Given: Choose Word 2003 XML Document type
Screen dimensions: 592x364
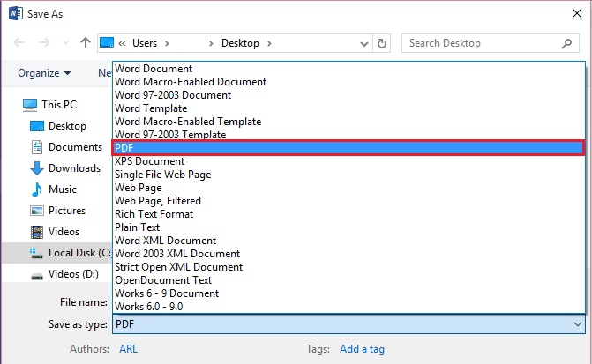Looking at the screenshot, I should (348, 254).
